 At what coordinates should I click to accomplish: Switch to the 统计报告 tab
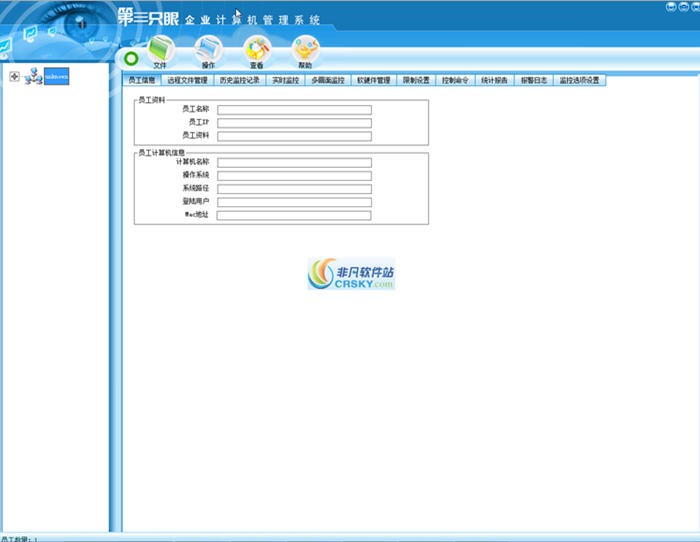coord(495,80)
